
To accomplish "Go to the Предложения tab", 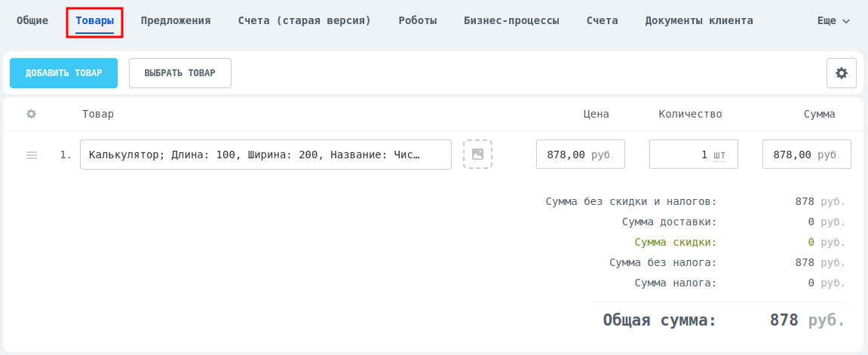I will 176,21.
